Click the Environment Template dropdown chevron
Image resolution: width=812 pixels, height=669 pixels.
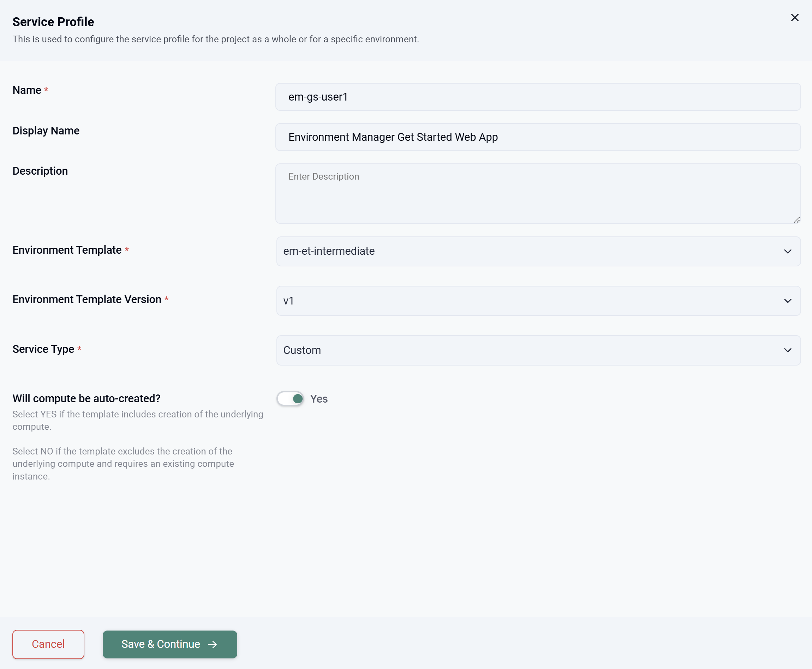click(787, 251)
